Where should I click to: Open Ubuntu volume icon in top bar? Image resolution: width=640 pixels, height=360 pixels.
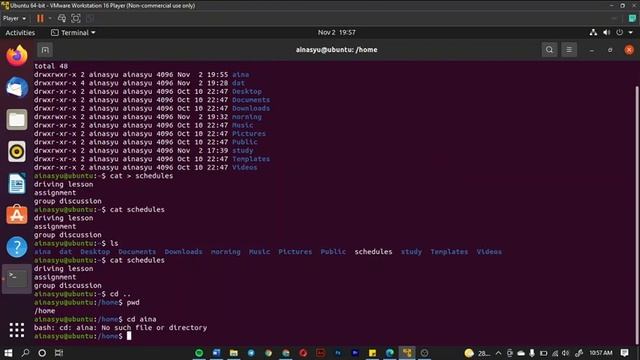tap(607, 33)
